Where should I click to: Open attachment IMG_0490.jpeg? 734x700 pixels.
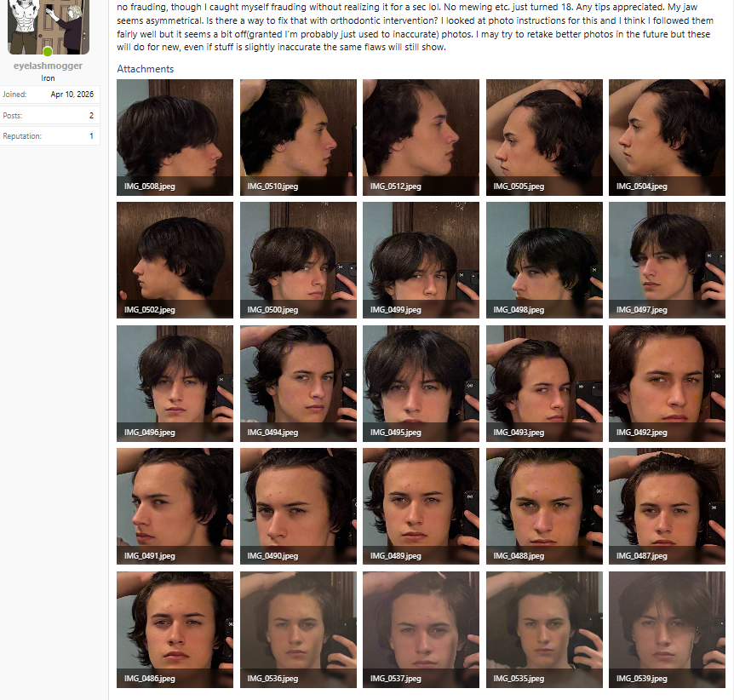tap(298, 506)
